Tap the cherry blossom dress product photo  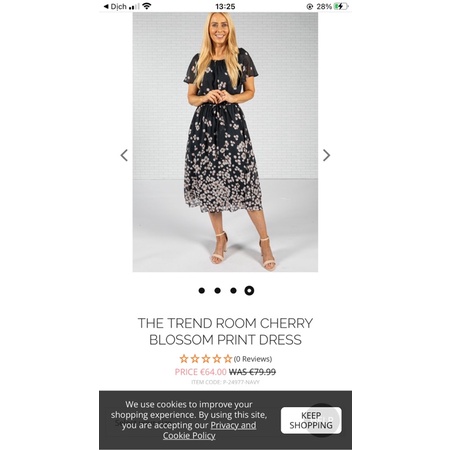225,142
